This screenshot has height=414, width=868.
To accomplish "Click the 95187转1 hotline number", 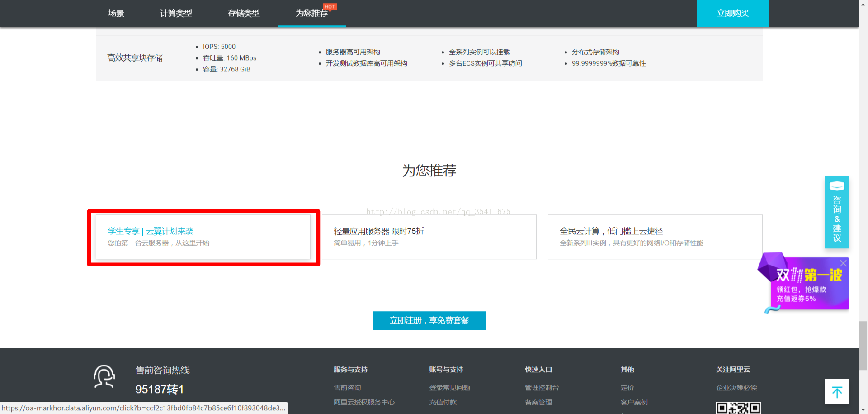I will (x=160, y=390).
